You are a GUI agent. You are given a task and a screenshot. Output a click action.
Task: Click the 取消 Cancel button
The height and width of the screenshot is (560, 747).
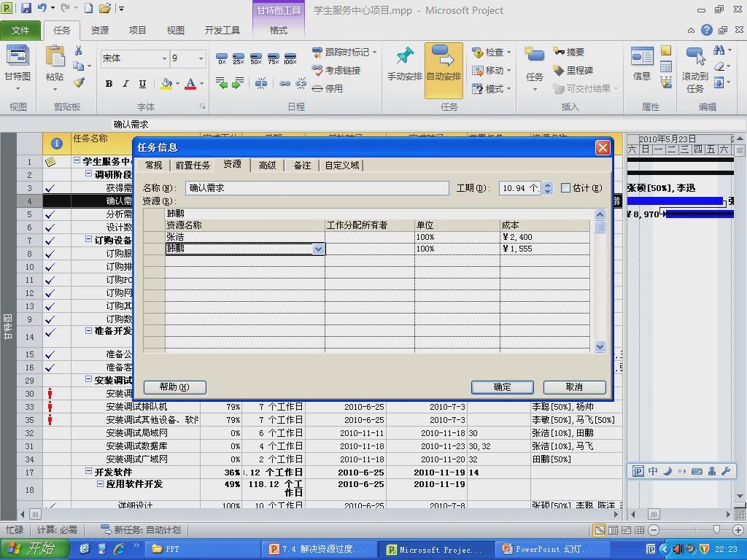574,387
